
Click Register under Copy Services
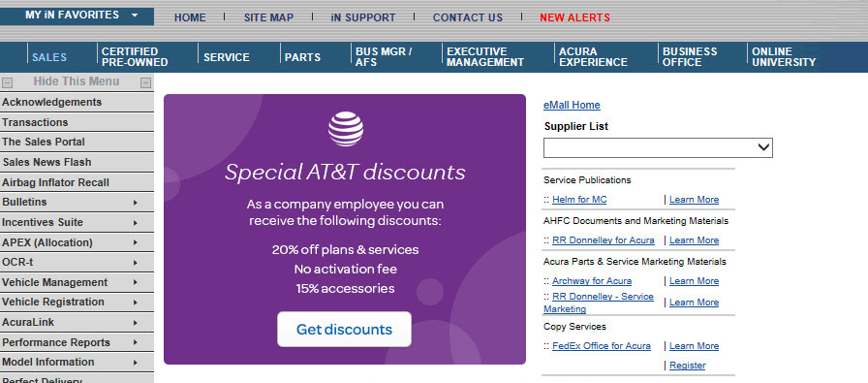688,366
